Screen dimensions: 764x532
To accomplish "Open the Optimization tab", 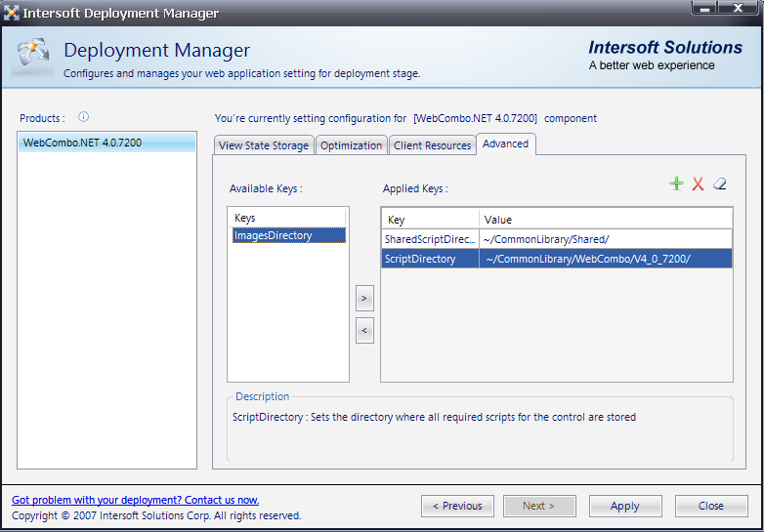I will point(351,145).
